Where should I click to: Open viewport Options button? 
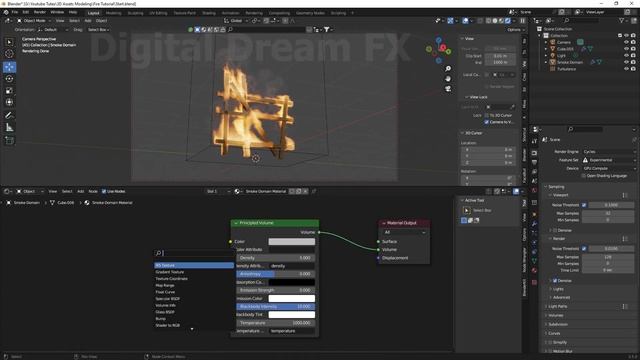(515, 30)
